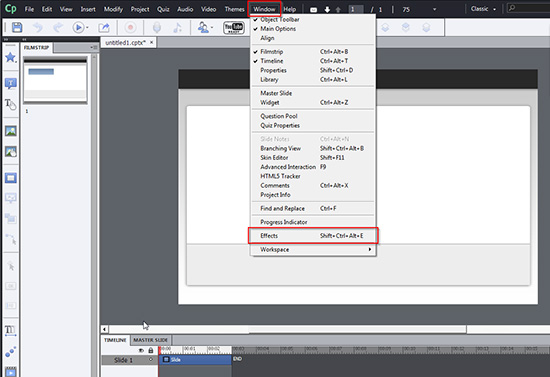Select the Highlight Box tool
This screenshot has width=550, height=377.
[x=11, y=178]
